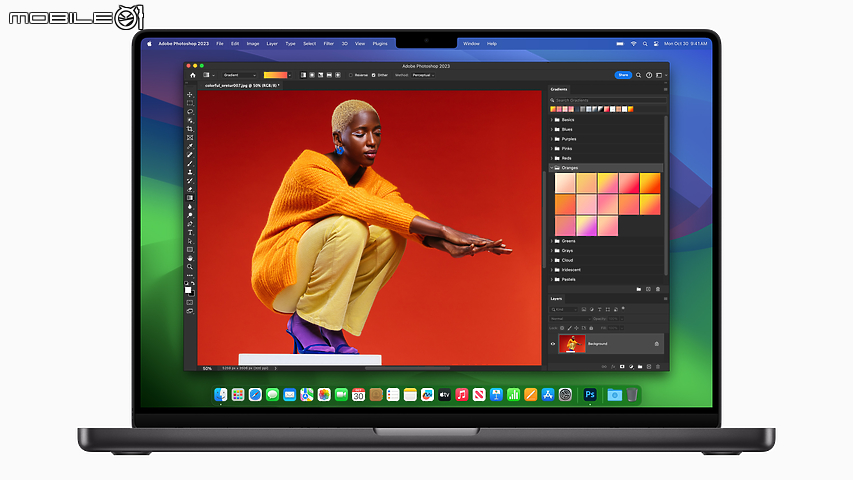The image size is (853, 480).
Task: Click the Background layer thumbnail
Action: coord(572,344)
